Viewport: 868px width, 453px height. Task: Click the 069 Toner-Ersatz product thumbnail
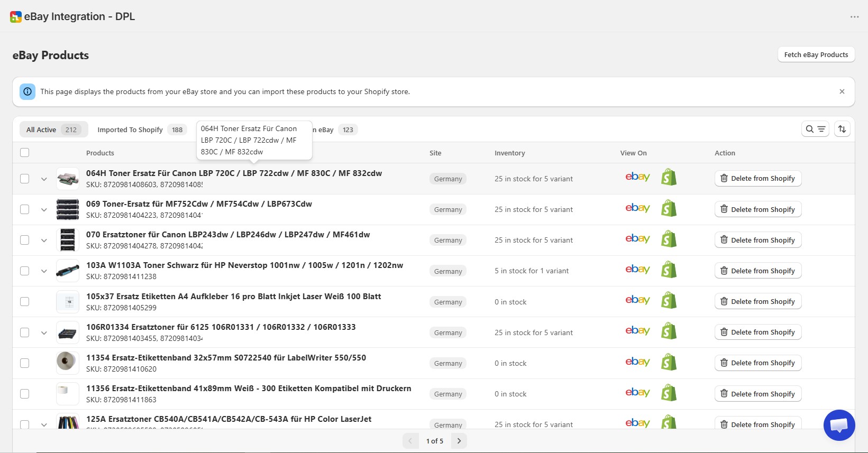[x=68, y=209]
